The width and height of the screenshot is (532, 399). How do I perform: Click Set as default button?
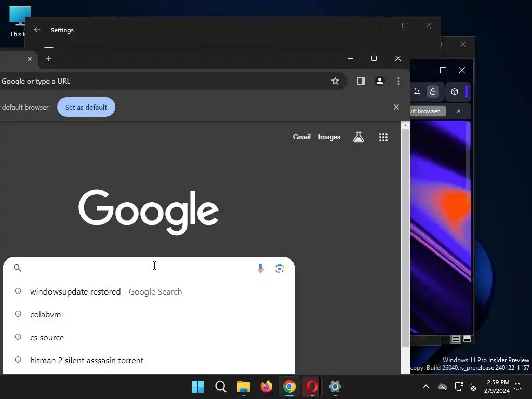[86, 107]
